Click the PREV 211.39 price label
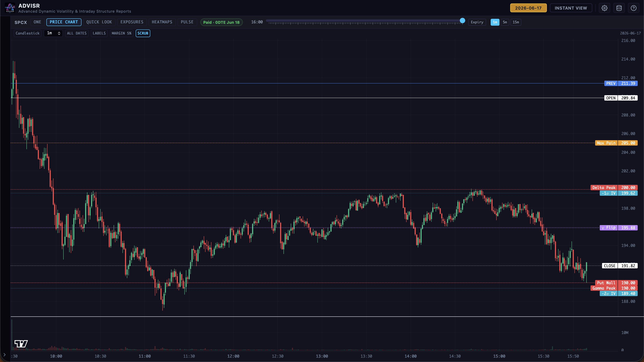The width and height of the screenshot is (644, 362). pyautogui.click(x=621, y=84)
